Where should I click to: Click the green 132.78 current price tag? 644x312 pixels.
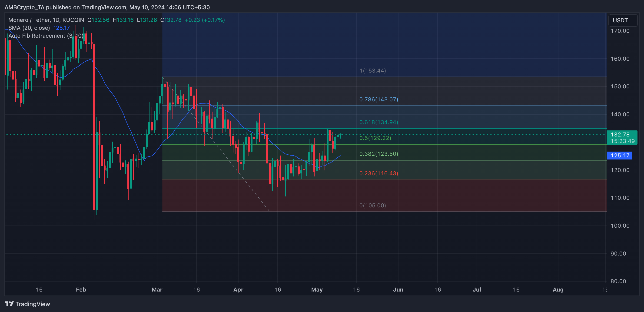tap(622, 137)
